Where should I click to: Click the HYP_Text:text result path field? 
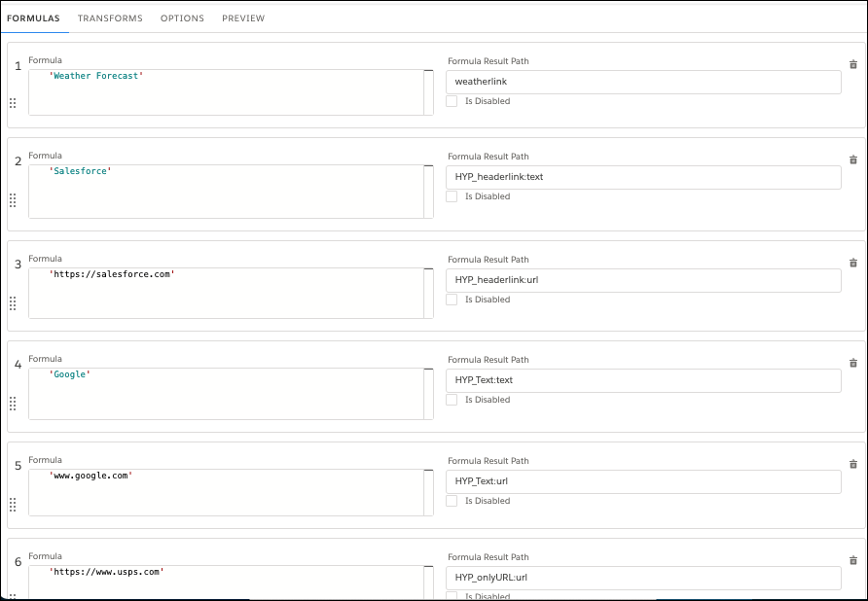642,380
